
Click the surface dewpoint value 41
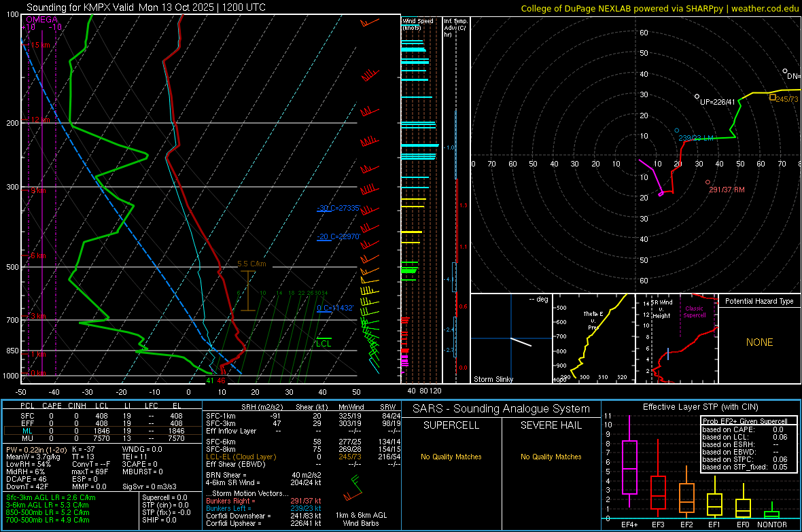click(x=210, y=380)
